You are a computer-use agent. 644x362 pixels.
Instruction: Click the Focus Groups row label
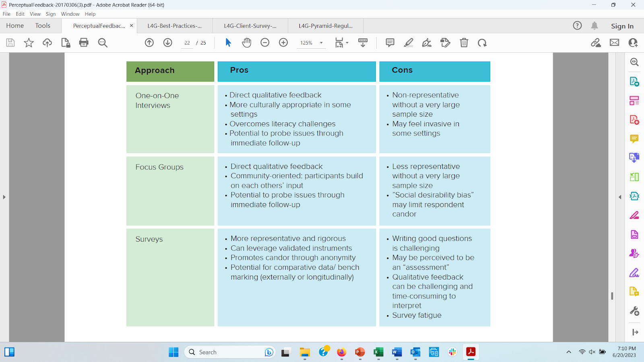coord(159,167)
